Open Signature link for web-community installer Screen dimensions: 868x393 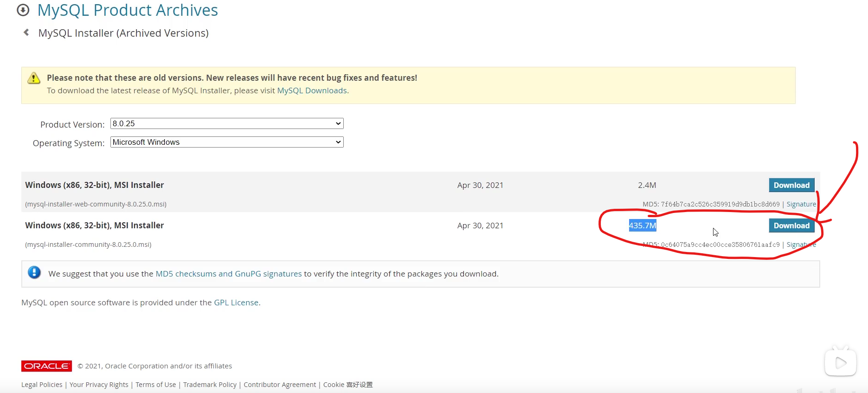801,204
